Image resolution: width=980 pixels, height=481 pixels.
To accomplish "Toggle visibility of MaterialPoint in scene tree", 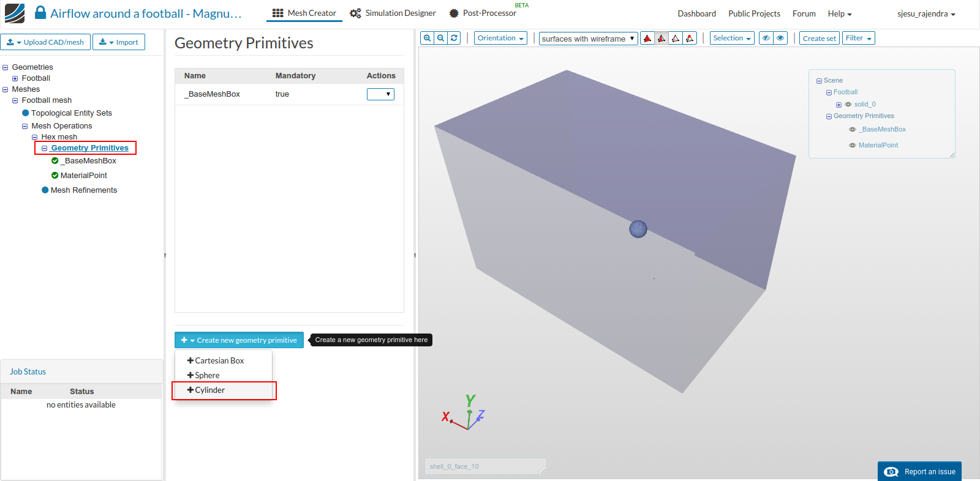I will coord(853,146).
